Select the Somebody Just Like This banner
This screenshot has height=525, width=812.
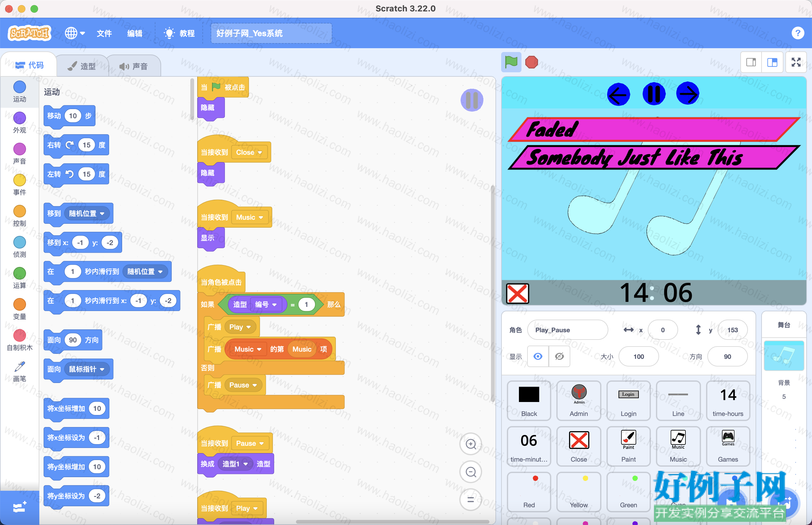[x=654, y=157]
